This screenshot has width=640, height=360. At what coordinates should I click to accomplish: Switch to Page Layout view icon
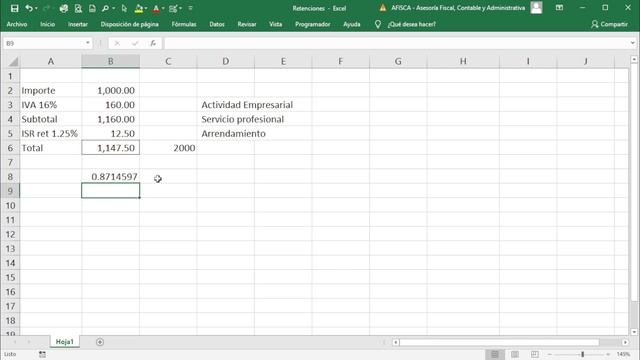pyautogui.click(x=515, y=354)
